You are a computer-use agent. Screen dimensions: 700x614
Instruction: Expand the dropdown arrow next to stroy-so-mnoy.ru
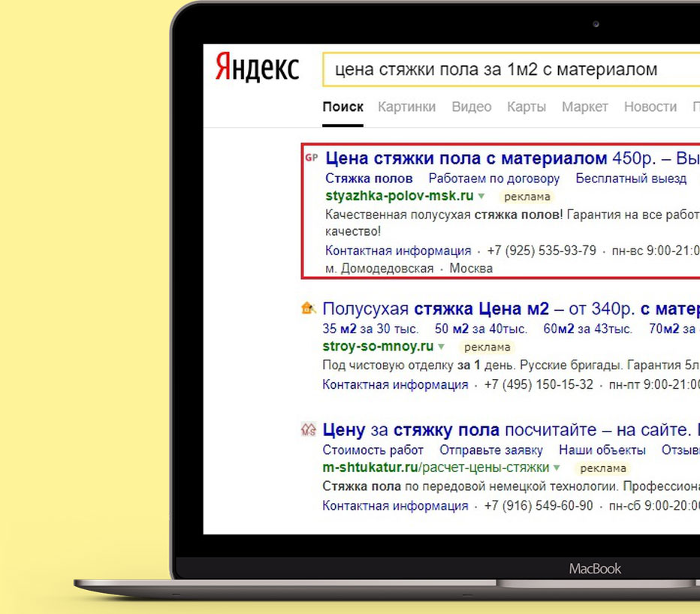pyautogui.click(x=441, y=346)
